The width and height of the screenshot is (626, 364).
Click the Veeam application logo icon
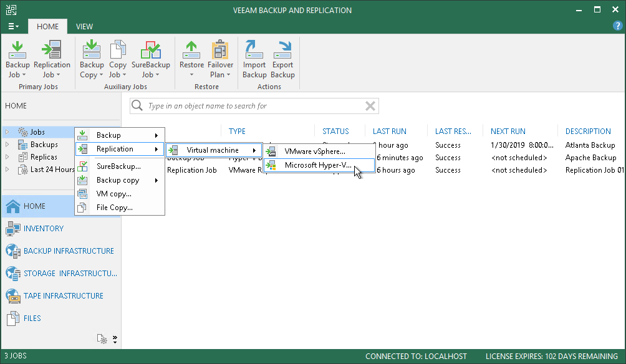point(11,10)
